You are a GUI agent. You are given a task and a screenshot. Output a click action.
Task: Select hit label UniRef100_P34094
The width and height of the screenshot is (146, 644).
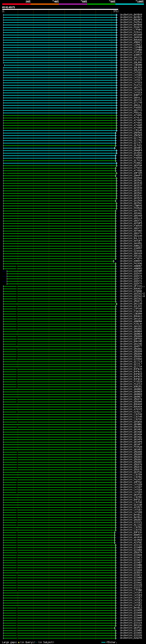pos(131,311)
